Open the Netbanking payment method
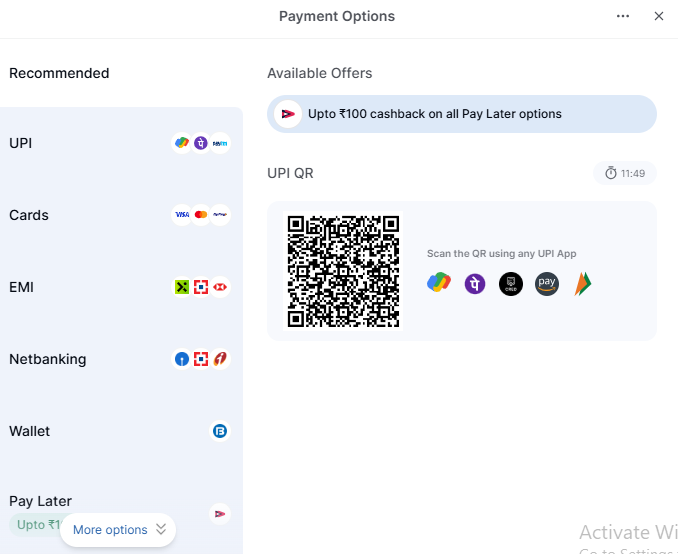The width and height of the screenshot is (678, 554). [x=121, y=359]
